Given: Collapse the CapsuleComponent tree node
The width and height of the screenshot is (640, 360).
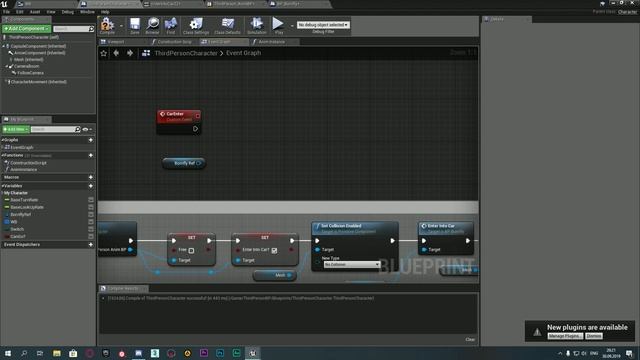Looking at the screenshot, I should (x=4, y=46).
